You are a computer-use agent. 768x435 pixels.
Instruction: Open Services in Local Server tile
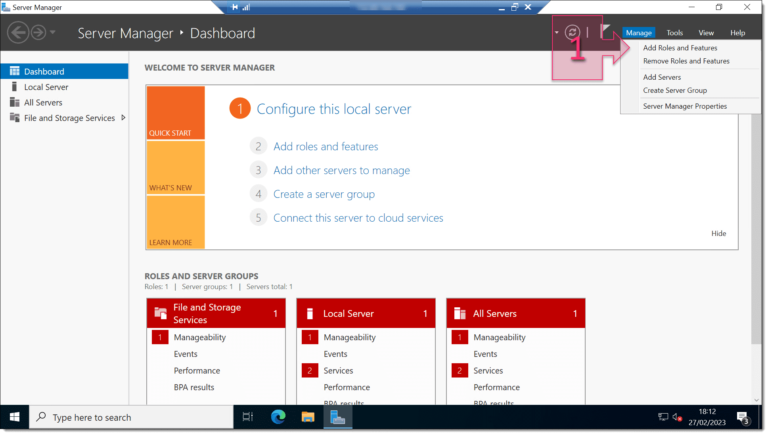click(338, 371)
